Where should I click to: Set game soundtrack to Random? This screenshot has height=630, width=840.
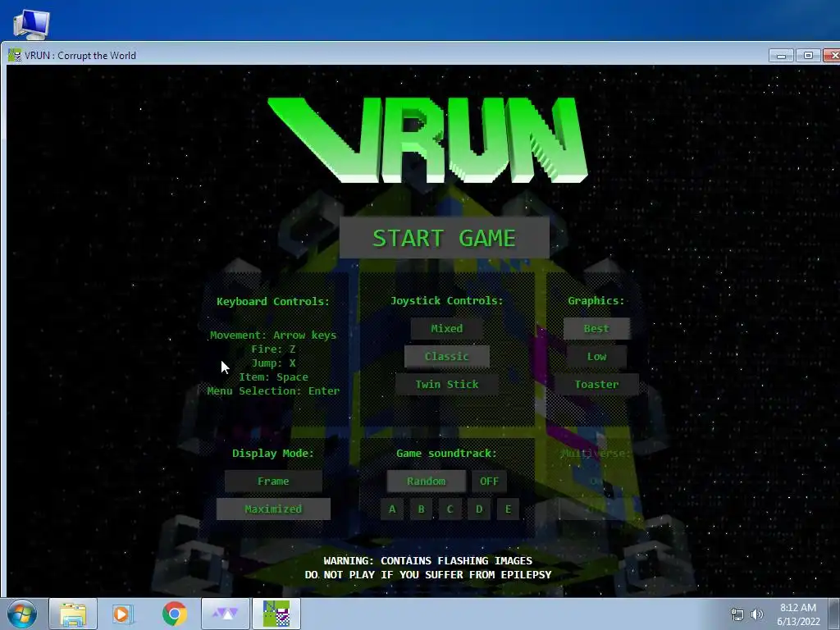(426, 481)
